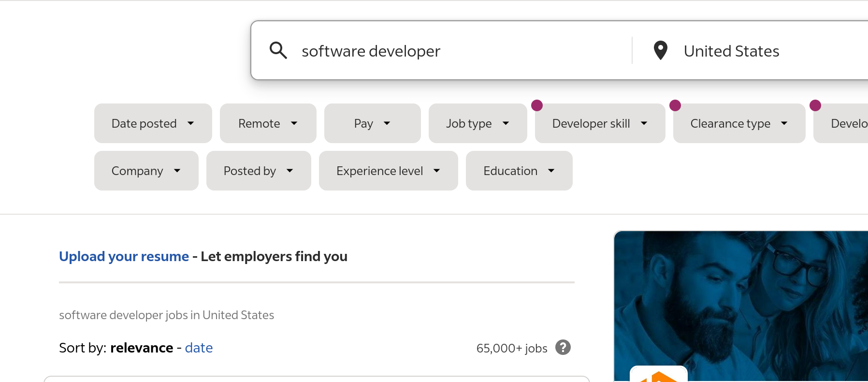
Task: Expand the Company filter
Action: pyautogui.click(x=146, y=171)
